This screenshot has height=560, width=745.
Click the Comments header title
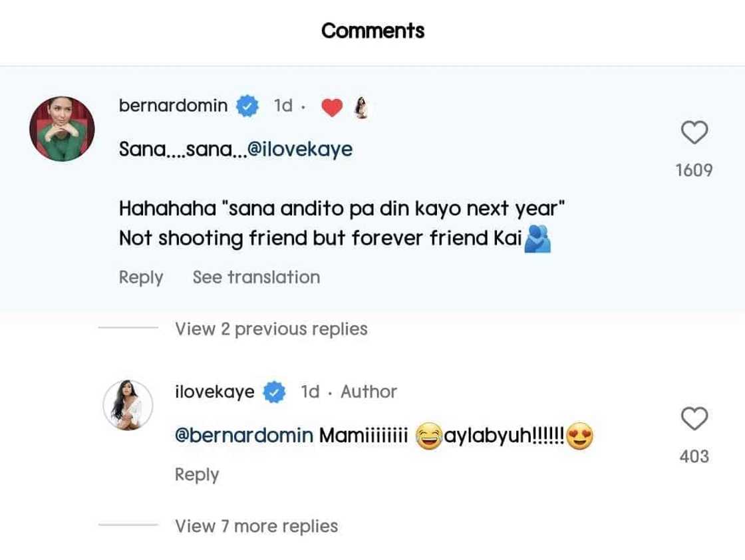tap(372, 31)
